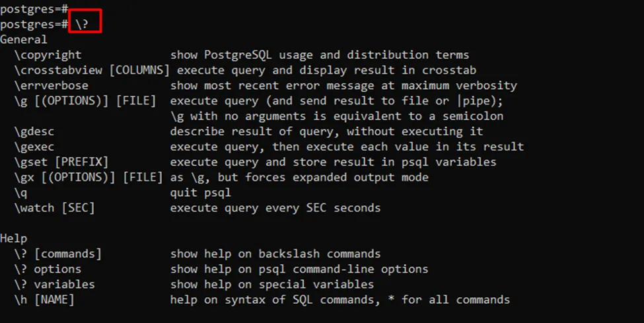Click the \errverbose command entry
Viewport: 644px width, 323px height.
coord(51,85)
